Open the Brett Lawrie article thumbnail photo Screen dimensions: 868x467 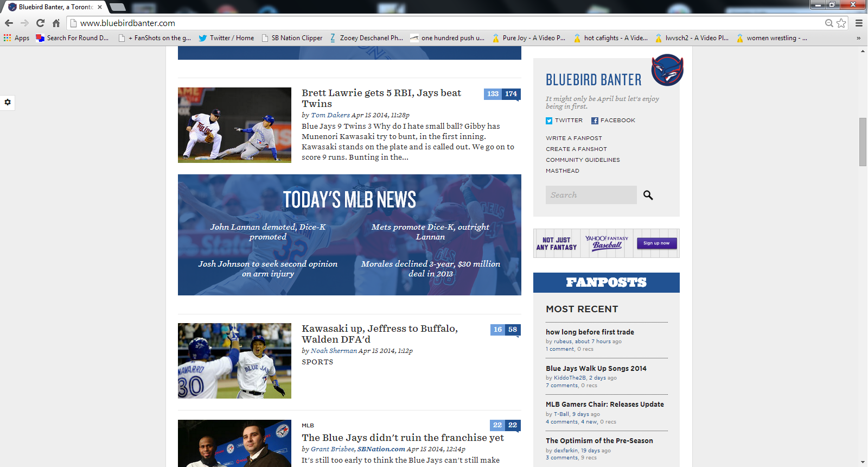click(234, 125)
